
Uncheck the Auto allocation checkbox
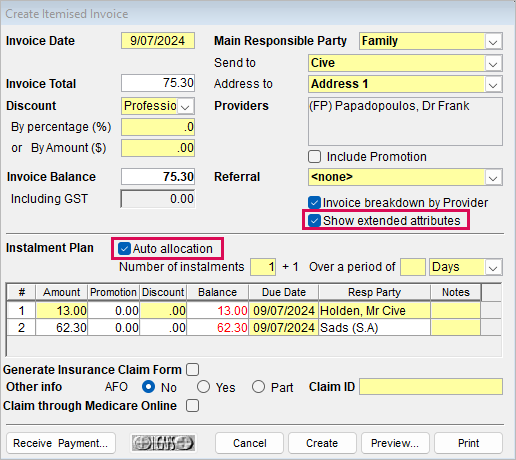coord(124,249)
